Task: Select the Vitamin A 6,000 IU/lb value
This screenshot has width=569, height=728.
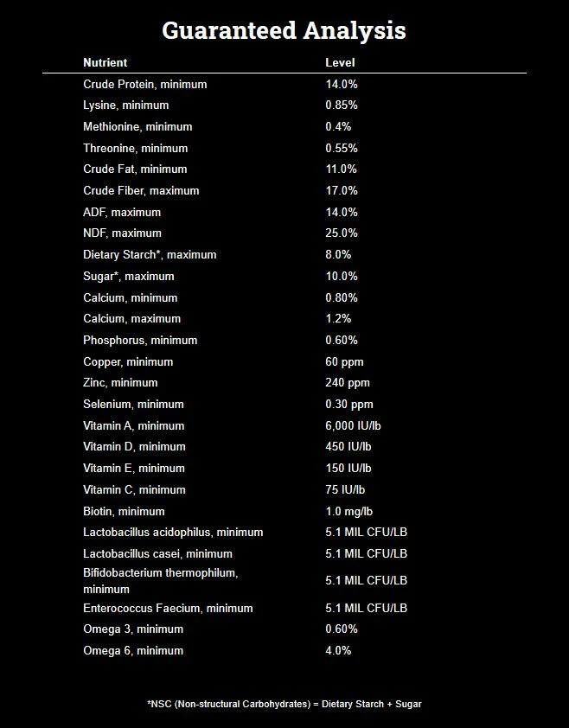Action: pos(355,425)
